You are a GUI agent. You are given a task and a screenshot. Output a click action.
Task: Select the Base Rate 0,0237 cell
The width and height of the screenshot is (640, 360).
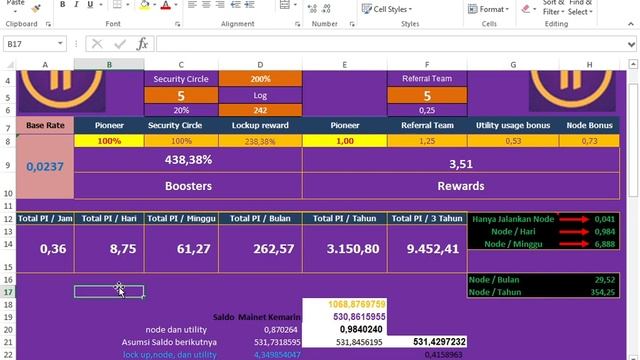click(x=45, y=166)
